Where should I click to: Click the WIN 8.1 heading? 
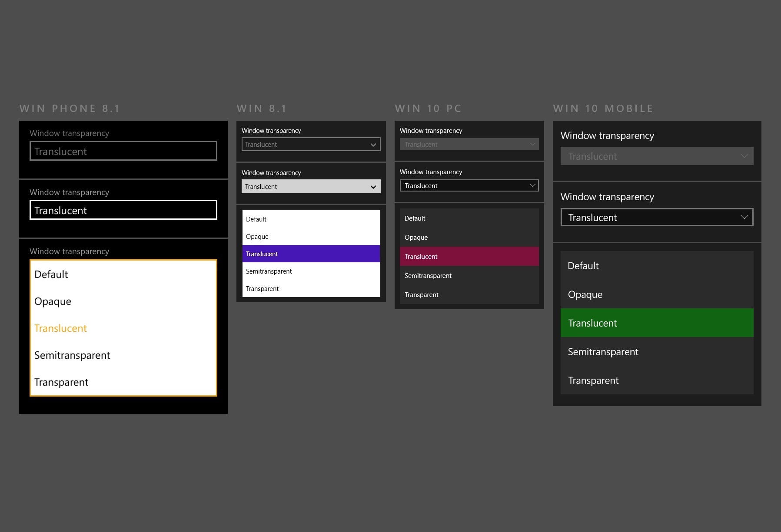coord(262,109)
